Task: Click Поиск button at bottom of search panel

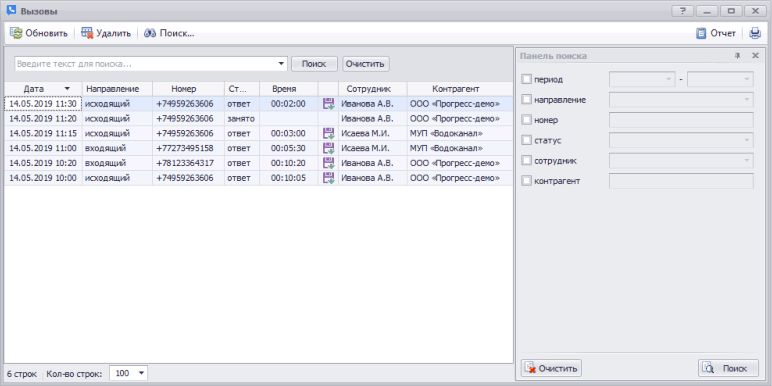Action: [728, 368]
